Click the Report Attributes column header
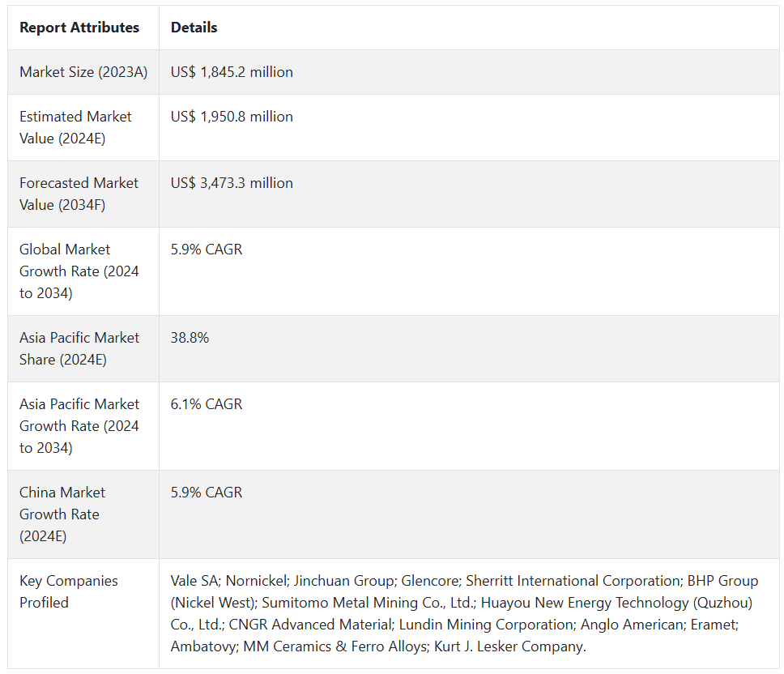The image size is (784, 674). point(79,28)
